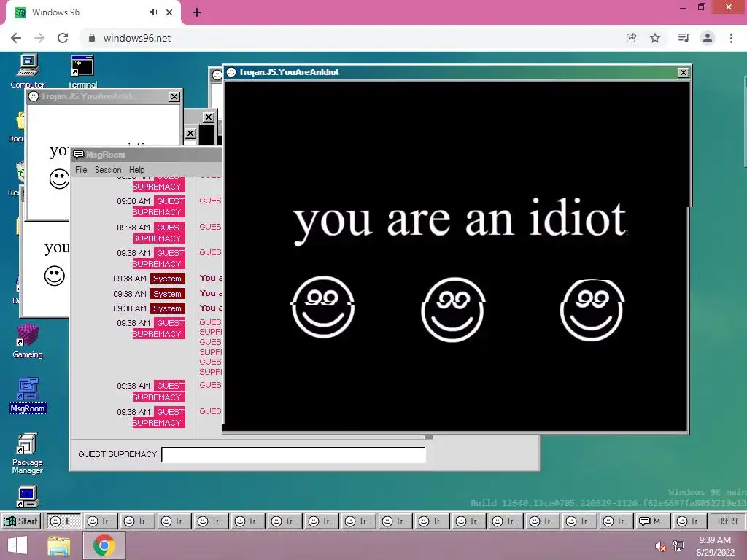Screen dimensions: 747x560
Task: Close the front Trojan.JS.YouAreAnIdiot window
Action: (683, 72)
